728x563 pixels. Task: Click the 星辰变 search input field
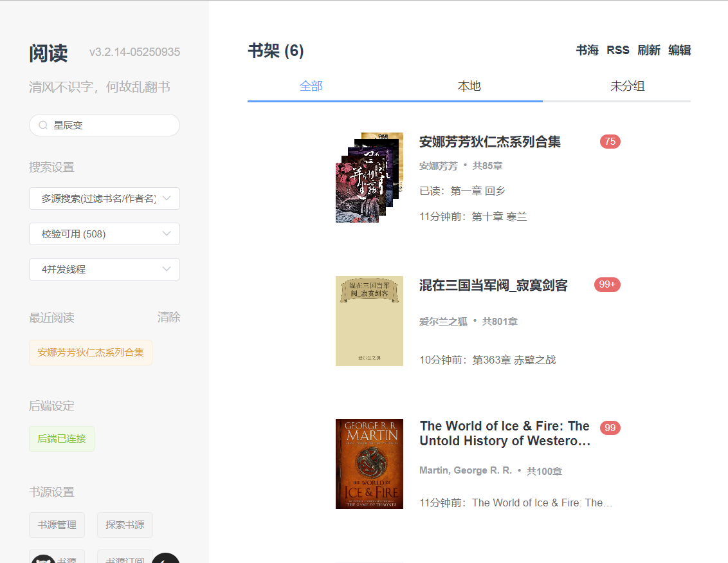[109, 125]
